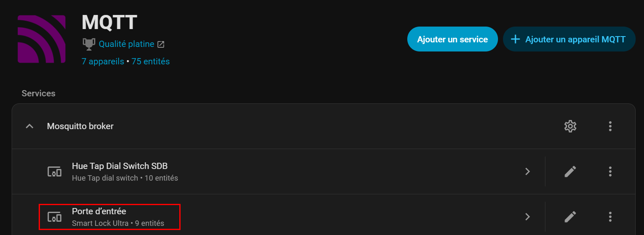Image resolution: width=644 pixels, height=235 pixels.
Task: Collapse the Mosquitto broker section
Action: (x=30, y=126)
